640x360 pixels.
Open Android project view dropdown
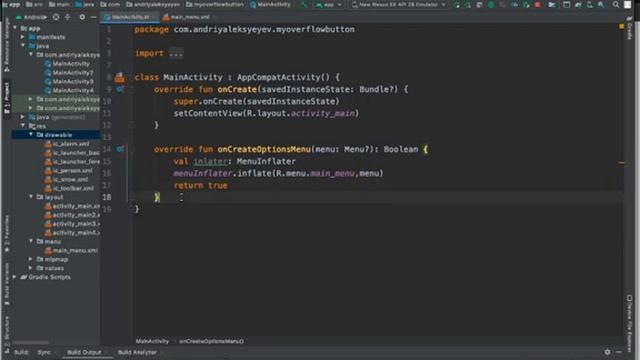pos(31,17)
